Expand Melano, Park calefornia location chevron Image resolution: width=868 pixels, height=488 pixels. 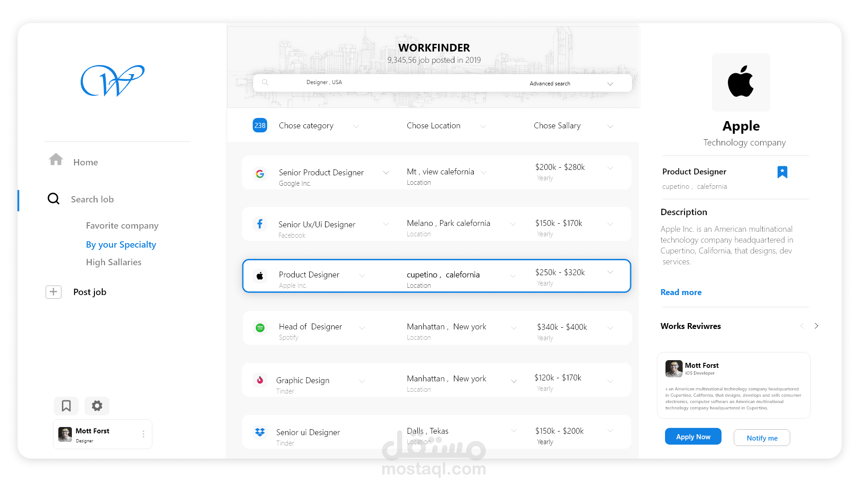pyautogui.click(x=513, y=224)
